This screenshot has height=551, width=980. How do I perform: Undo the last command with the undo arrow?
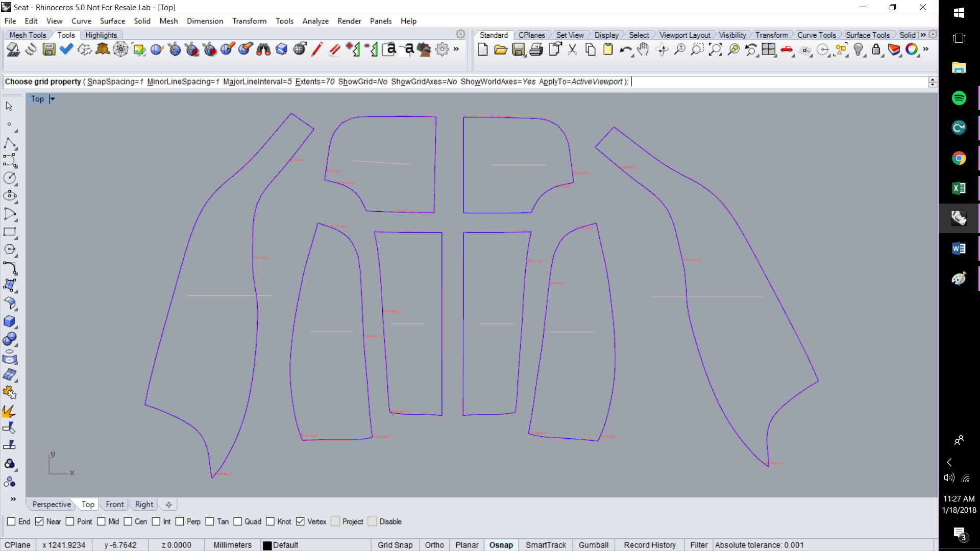[626, 49]
